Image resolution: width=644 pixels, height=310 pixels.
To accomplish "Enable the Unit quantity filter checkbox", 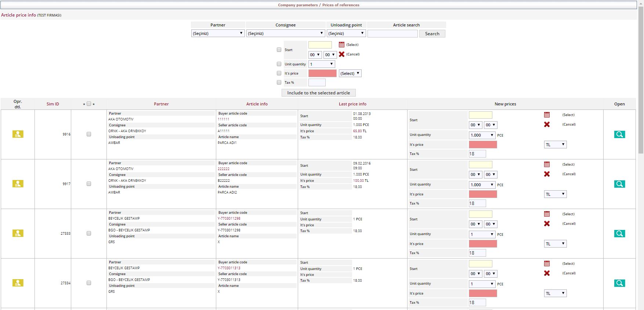I will 279,64.
